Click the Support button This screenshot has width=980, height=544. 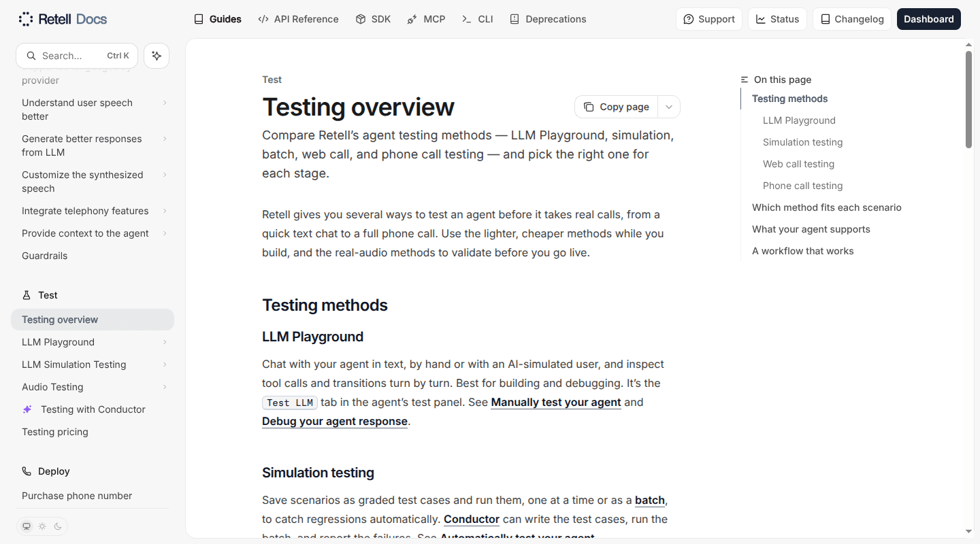(709, 19)
